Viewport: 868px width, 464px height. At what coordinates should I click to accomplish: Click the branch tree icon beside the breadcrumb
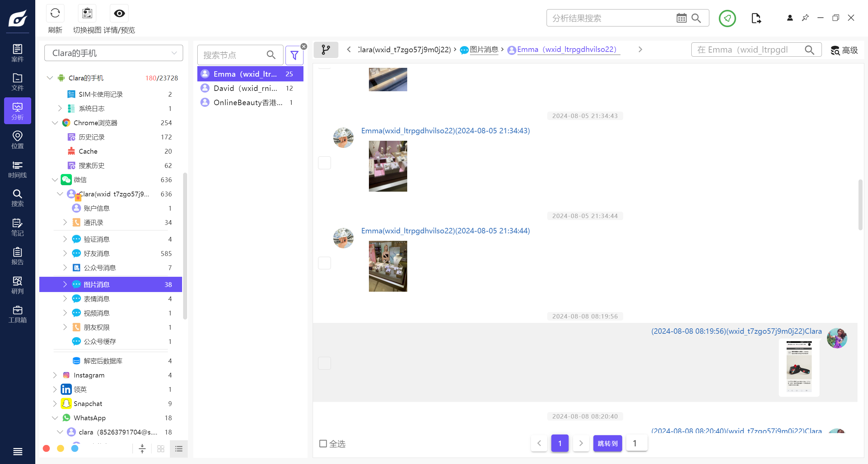326,50
